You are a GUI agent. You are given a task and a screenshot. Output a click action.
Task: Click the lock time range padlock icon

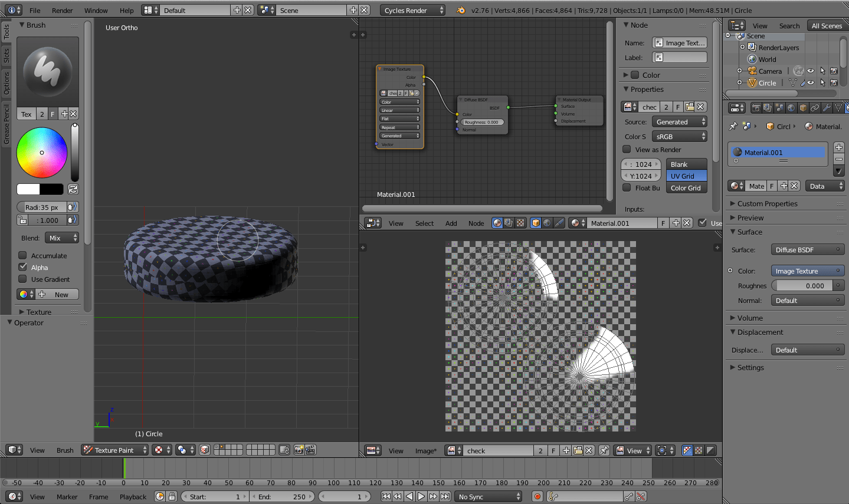(x=172, y=496)
